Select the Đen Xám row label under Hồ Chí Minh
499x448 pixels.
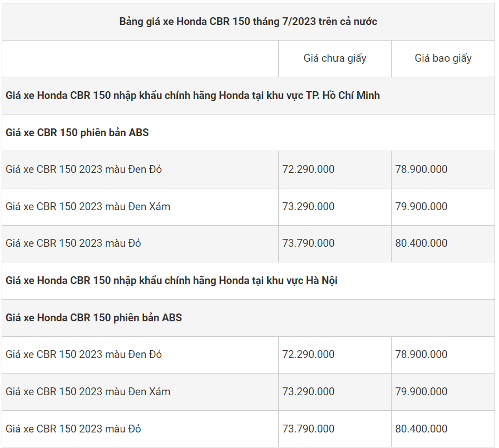[x=88, y=207]
